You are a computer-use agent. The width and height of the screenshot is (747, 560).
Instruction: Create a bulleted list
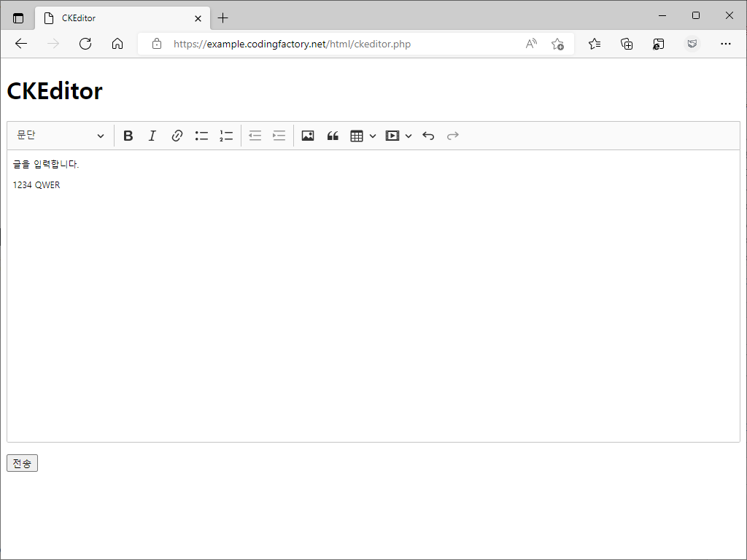click(x=201, y=136)
